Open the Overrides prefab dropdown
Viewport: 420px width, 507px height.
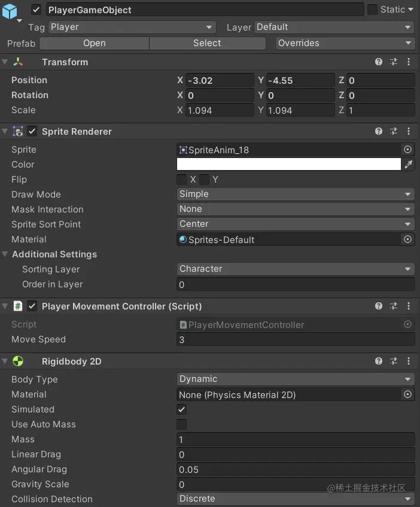point(345,43)
